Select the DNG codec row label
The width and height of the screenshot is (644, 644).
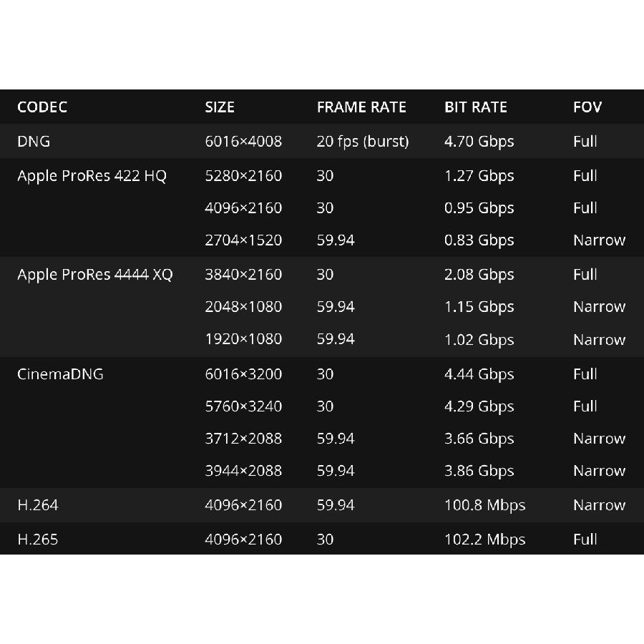pyautogui.click(x=34, y=142)
